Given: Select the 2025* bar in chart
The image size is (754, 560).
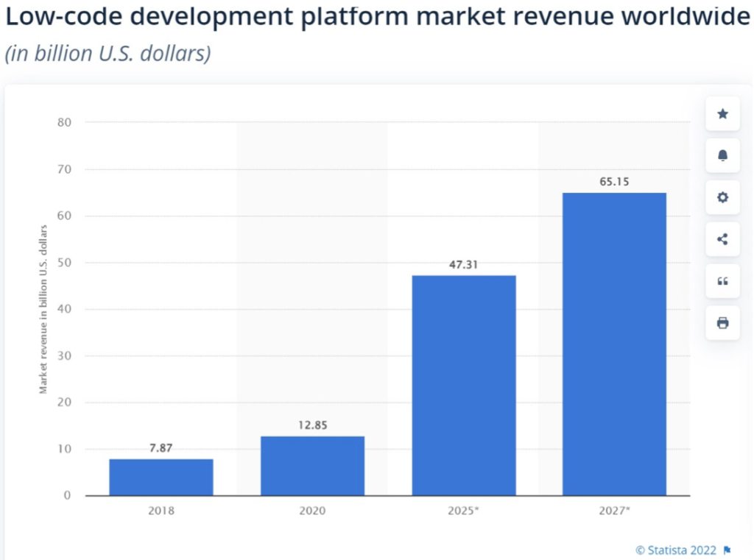Looking at the screenshot, I should (464, 385).
